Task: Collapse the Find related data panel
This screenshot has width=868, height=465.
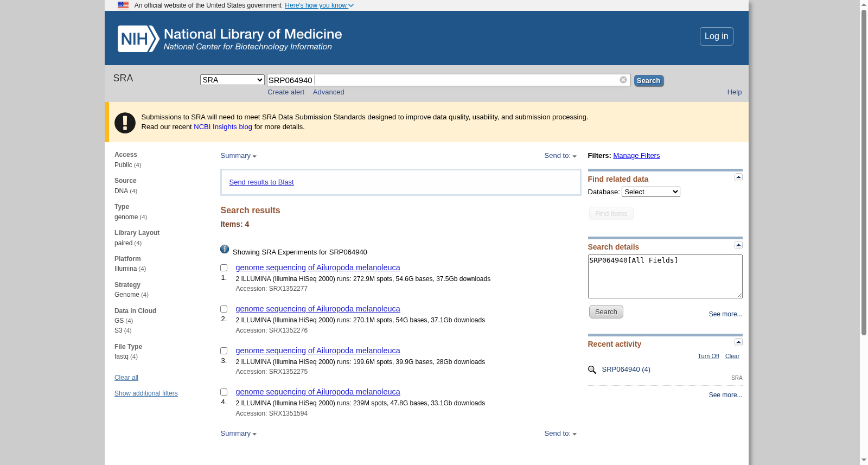Action: point(738,177)
